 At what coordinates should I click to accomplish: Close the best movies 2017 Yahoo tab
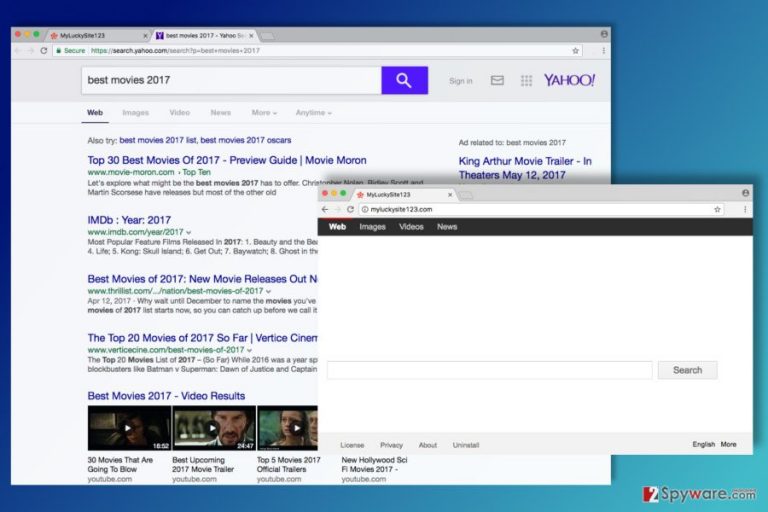coord(251,36)
